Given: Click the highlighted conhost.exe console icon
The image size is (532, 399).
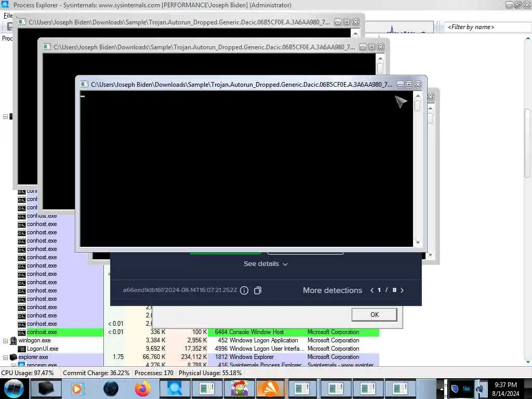Looking at the screenshot, I should click(22, 332).
